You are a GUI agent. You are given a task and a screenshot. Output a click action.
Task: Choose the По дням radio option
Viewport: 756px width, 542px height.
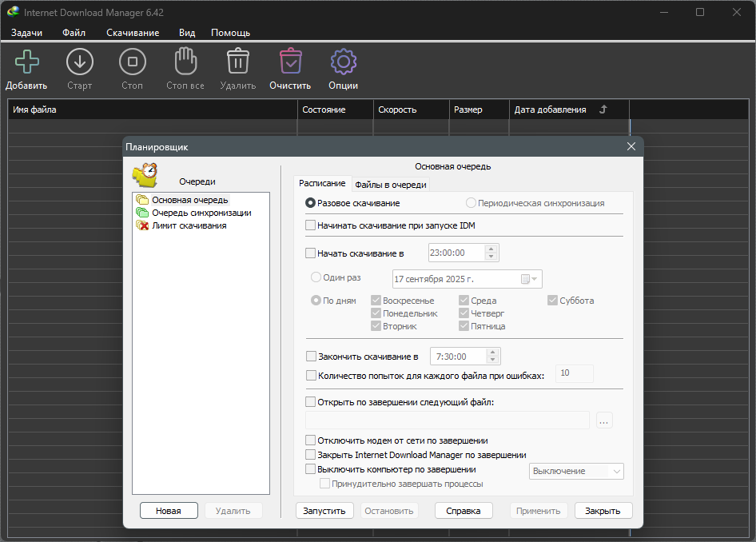click(316, 301)
